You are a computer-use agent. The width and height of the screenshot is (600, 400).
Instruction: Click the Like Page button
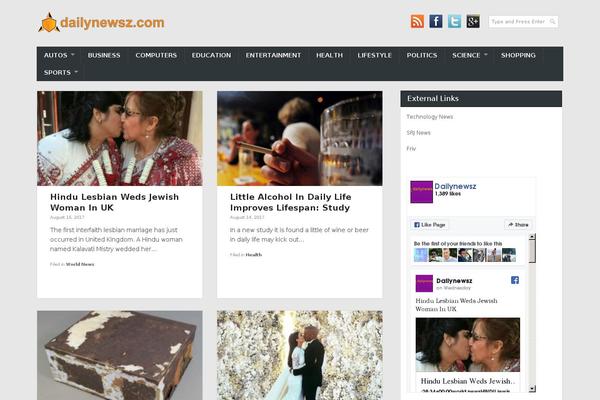[x=430, y=225]
